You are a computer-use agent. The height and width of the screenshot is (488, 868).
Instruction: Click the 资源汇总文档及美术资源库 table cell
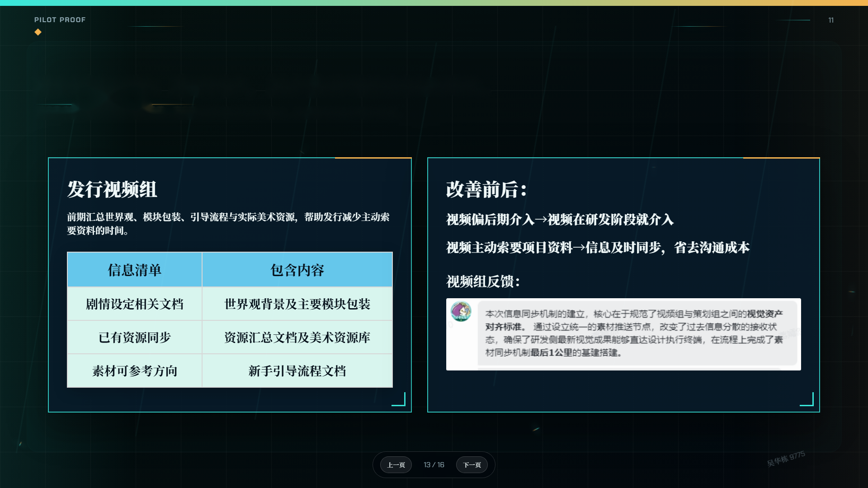pos(297,337)
